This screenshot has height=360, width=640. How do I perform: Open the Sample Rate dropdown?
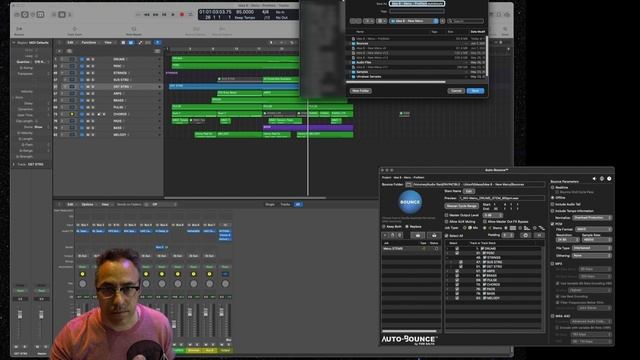[596, 240]
